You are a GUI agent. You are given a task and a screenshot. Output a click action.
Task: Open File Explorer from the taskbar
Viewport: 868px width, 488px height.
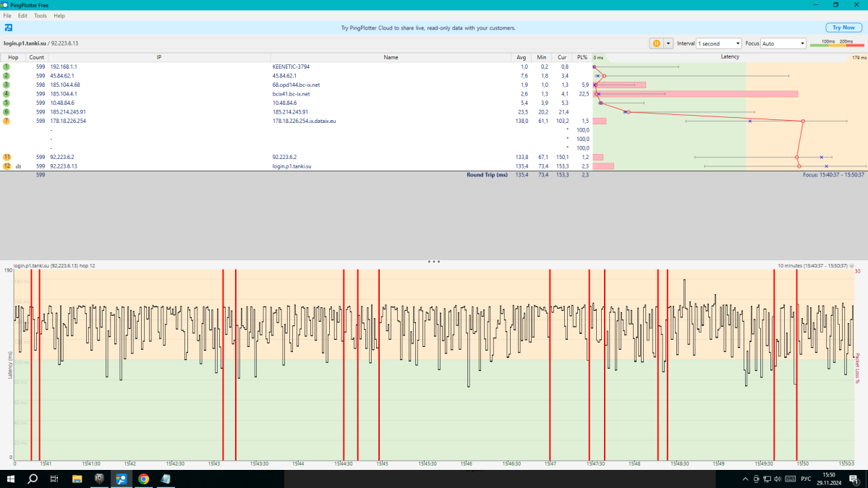click(77, 479)
